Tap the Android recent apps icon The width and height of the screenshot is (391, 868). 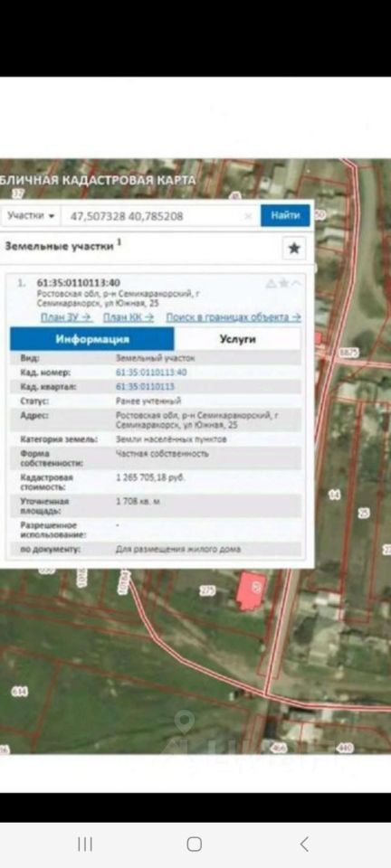(x=85, y=844)
